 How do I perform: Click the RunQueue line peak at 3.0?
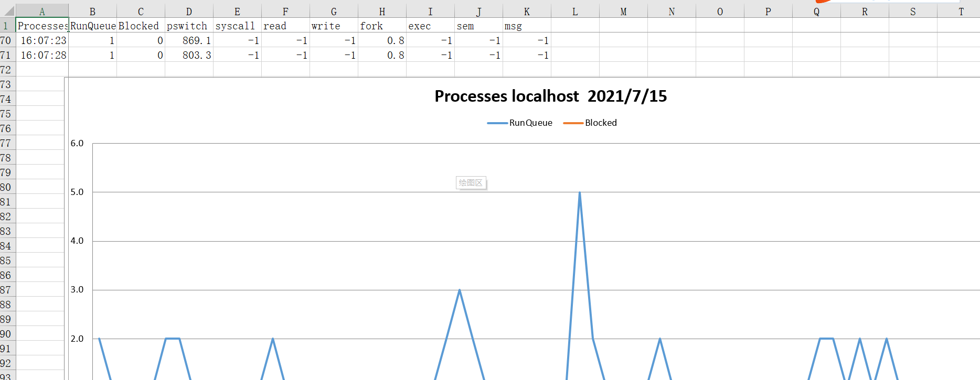pos(460,290)
